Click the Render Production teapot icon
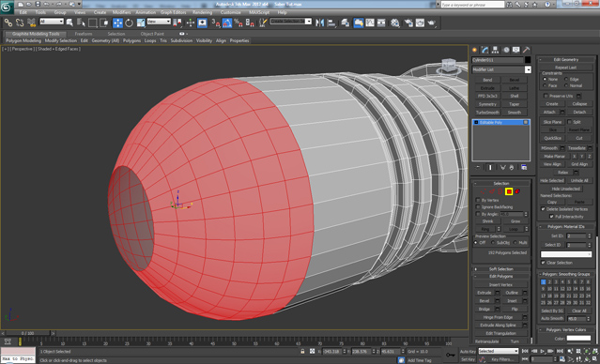 coord(432,23)
